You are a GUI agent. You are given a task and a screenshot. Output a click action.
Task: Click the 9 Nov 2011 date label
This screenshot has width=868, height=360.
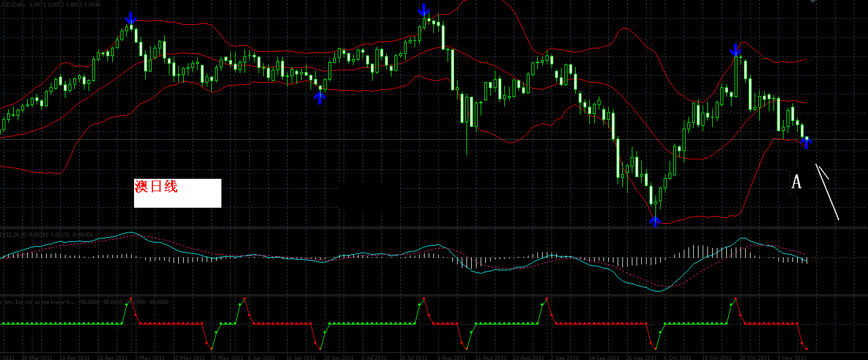point(792,357)
